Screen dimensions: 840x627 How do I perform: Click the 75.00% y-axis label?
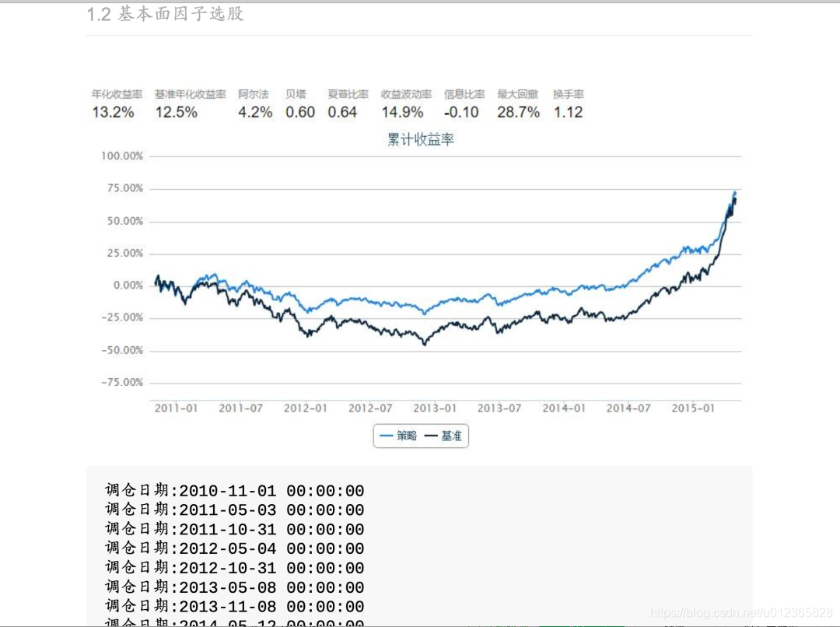tap(124, 188)
